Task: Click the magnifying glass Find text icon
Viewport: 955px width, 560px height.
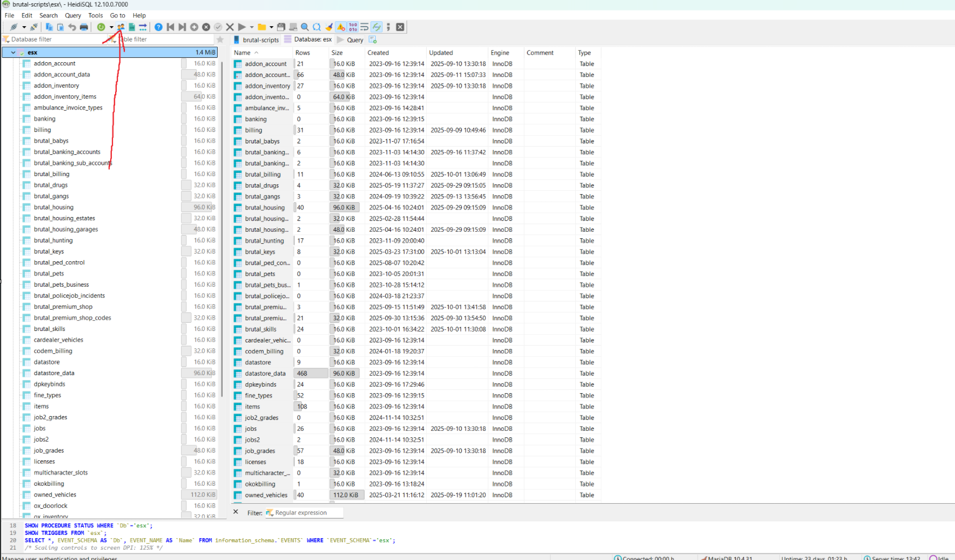Action: [305, 27]
